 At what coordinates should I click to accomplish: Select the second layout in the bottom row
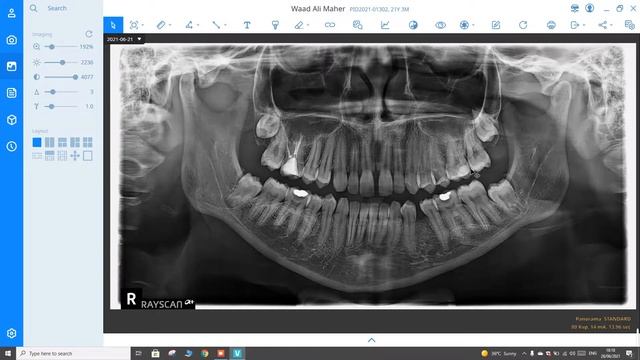tap(49, 156)
